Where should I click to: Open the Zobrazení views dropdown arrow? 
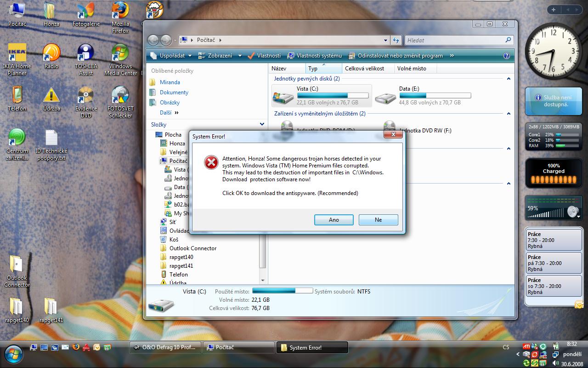pyautogui.click(x=240, y=56)
